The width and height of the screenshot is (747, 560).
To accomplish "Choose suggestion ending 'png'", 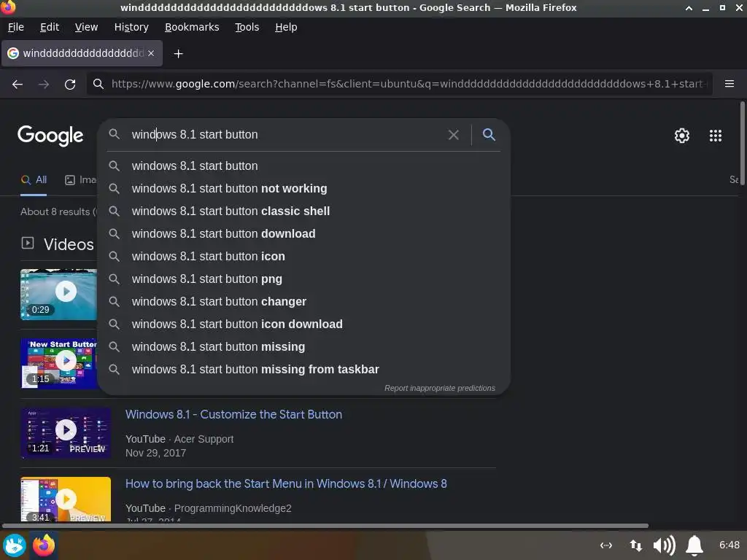I will tap(303, 279).
